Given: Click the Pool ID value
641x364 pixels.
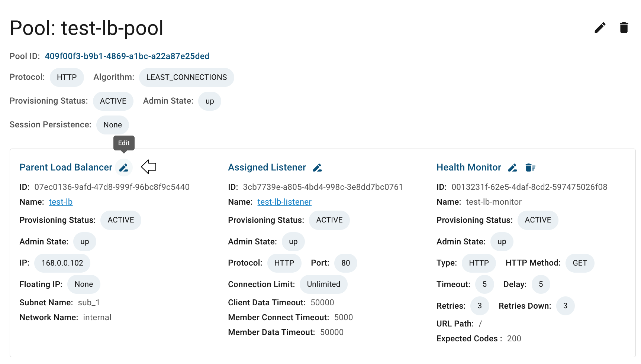Looking at the screenshot, I should point(127,56).
